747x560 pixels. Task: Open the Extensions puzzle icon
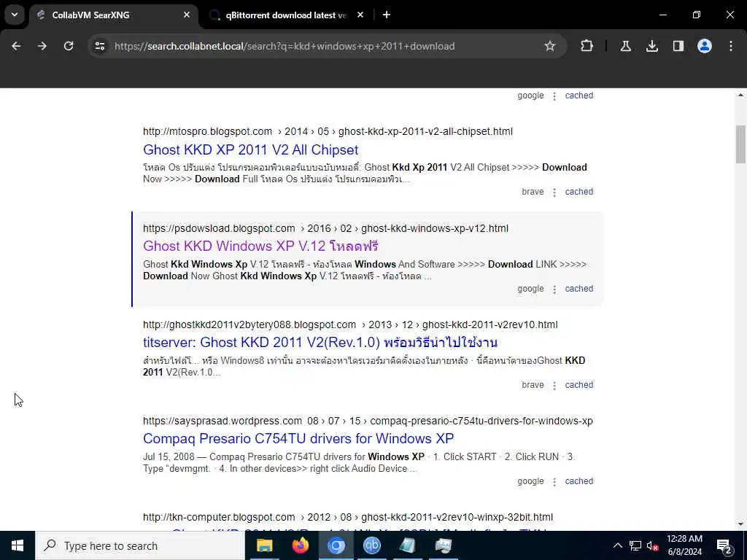pos(587,46)
